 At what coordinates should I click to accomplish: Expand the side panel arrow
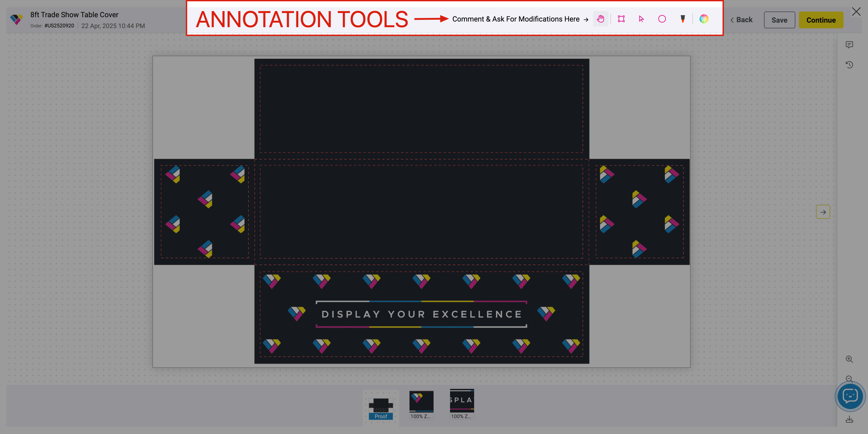tap(823, 212)
